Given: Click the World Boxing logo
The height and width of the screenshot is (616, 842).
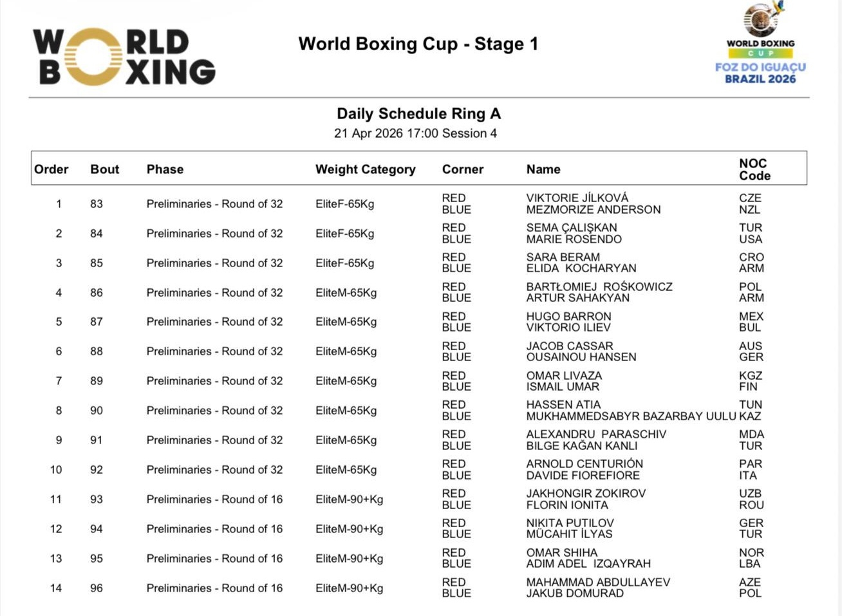Looking at the screenshot, I should tap(124, 57).
